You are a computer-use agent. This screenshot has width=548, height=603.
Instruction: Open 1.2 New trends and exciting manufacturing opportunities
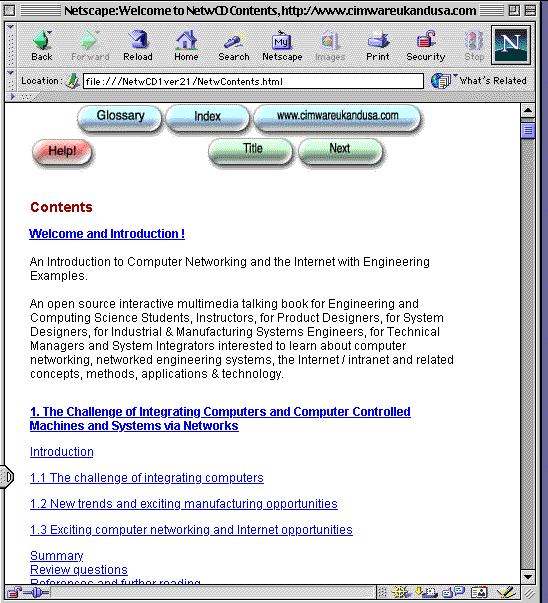coord(184,504)
